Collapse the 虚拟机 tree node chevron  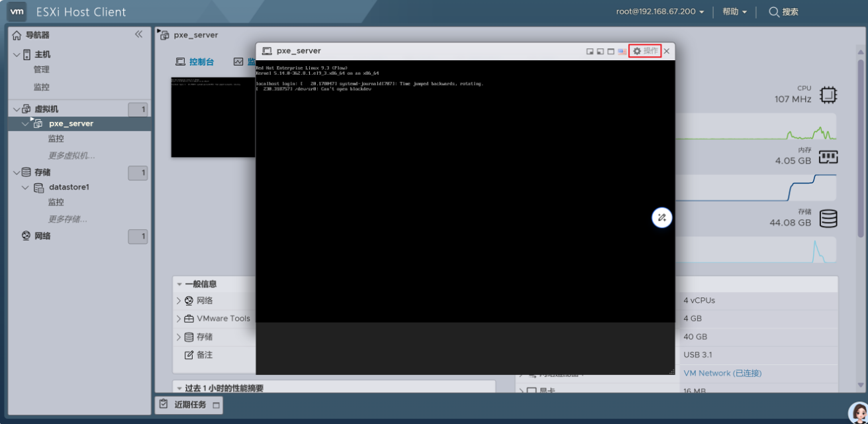point(17,109)
